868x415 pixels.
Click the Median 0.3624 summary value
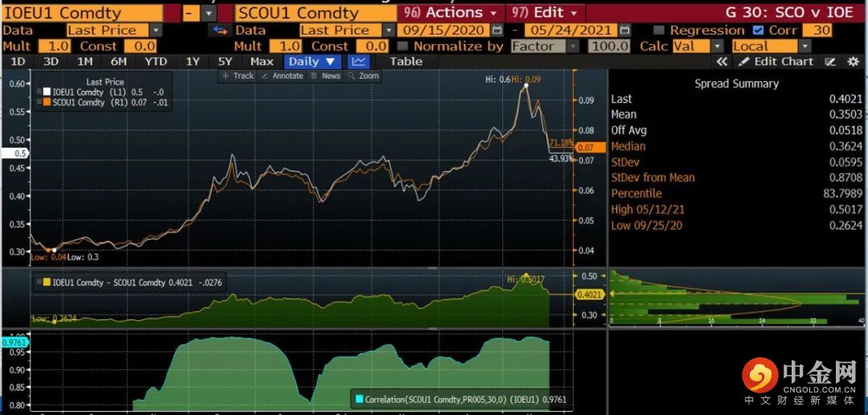845,146
